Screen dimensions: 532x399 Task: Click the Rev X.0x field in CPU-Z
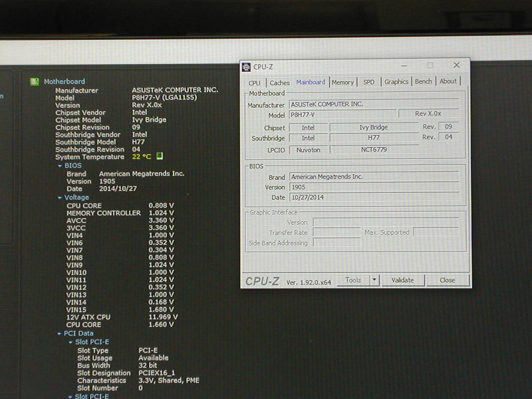pyautogui.click(x=428, y=114)
